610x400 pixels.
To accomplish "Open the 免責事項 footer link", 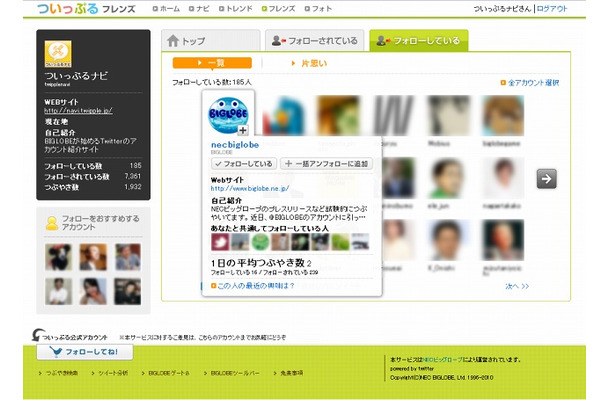I will tap(288, 373).
